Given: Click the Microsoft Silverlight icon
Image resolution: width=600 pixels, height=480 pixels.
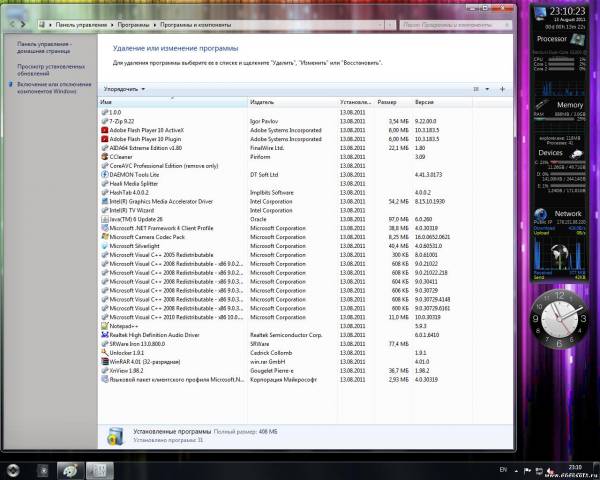Looking at the screenshot, I should (104, 246).
